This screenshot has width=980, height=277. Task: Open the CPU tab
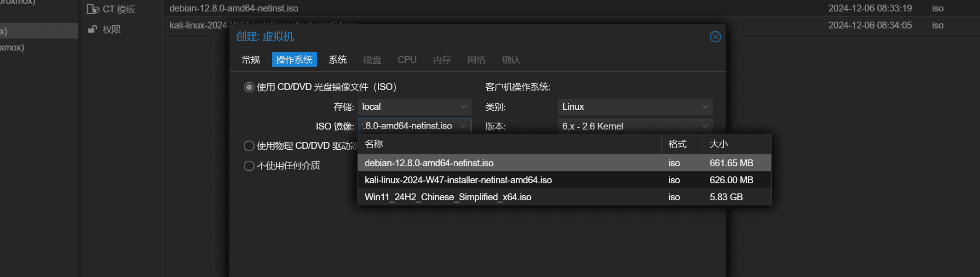(407, 60)
